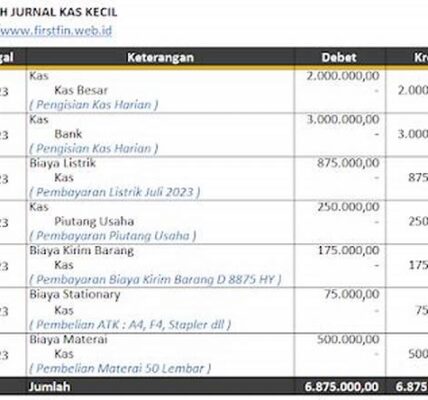Viewport: 428px width, 400px height.
Task: Click the Biaya Stationary cell
Action: (x=75, y=295)
